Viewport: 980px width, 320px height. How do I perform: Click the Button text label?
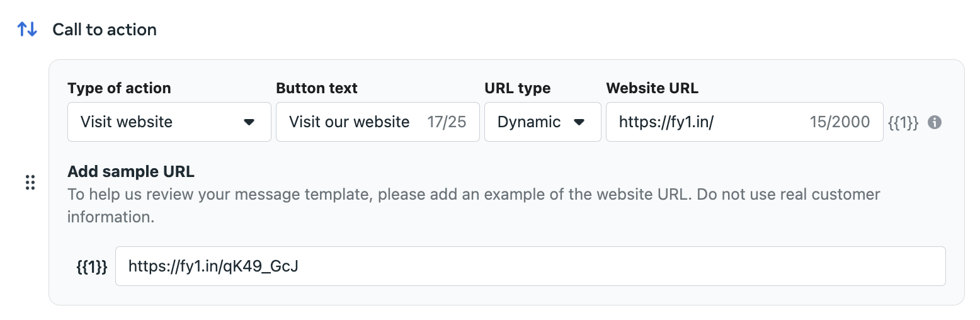coord(317,88)
